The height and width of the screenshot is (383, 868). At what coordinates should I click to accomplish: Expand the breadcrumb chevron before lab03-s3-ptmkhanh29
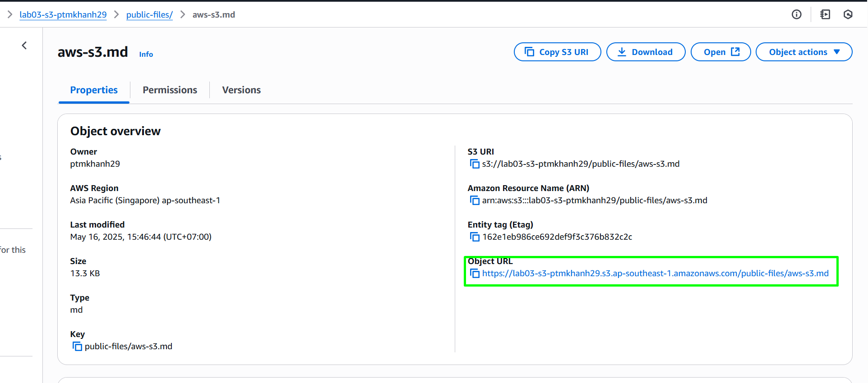[x=10, y=14]
